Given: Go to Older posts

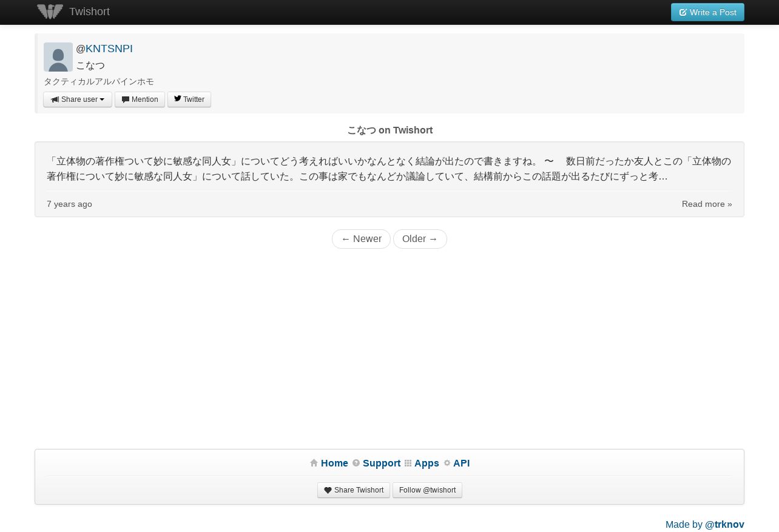Looking at the screenshot, I should click(420, 239).
